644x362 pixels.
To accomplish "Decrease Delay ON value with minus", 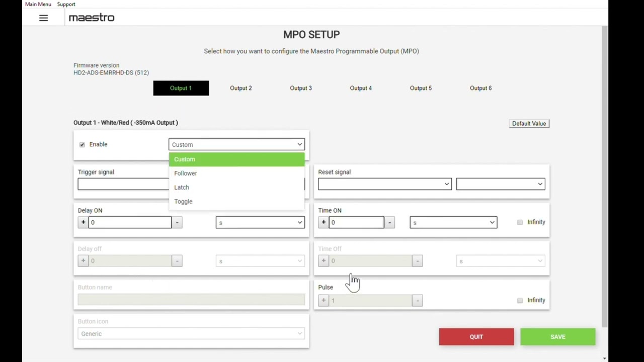I will tap(177, 222).
